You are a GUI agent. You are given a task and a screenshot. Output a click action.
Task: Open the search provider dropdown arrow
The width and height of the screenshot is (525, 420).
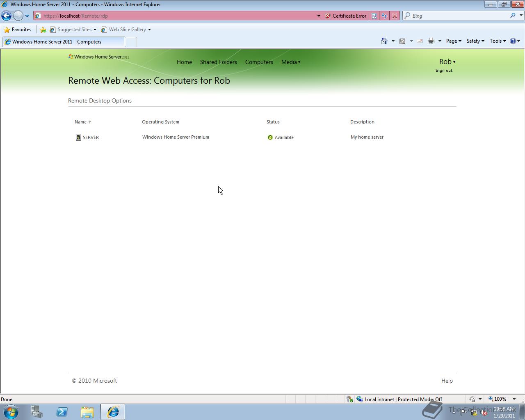point(521,16)
